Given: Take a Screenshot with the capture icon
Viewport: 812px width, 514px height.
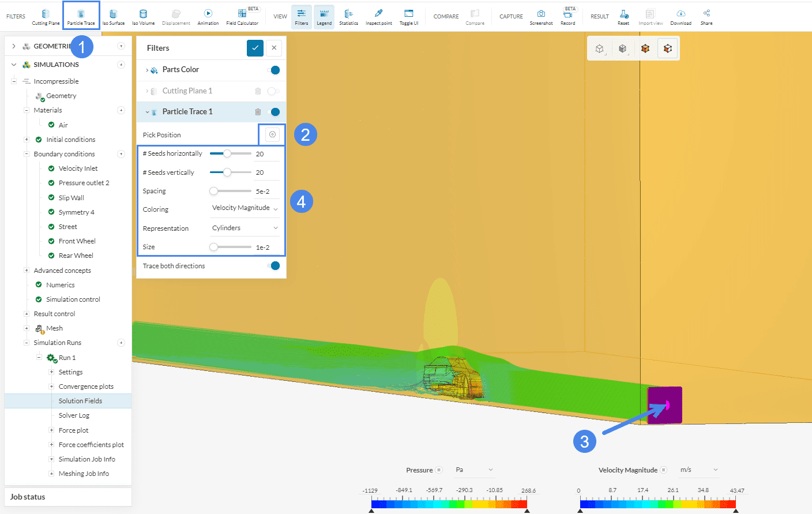Looking at the screenshot, I should pyautogui.click(x=541, y=16).
